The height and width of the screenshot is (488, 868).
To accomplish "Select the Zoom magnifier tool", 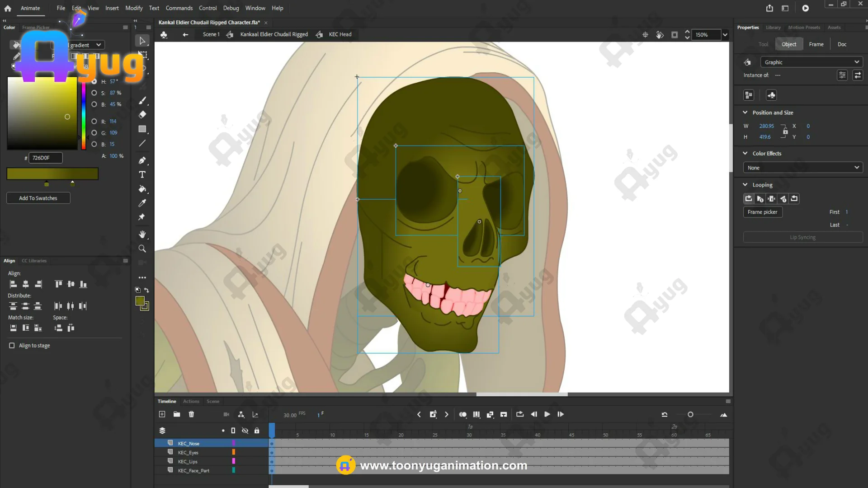I will click(142, 249).
